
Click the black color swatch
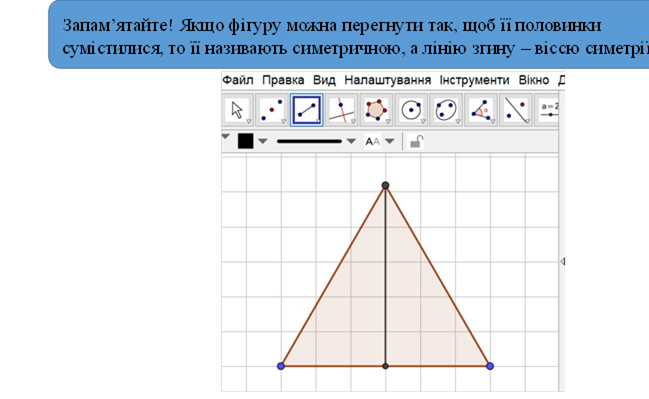click(x=245, y=141)
